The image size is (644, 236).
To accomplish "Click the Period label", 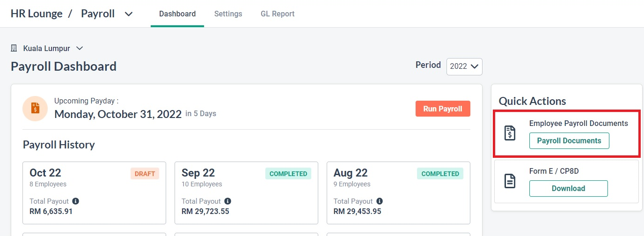I will tap(428, 65).
